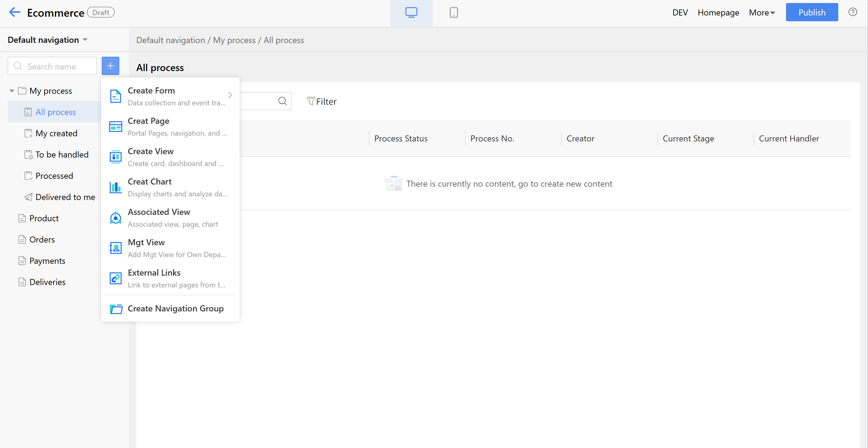Viewport: 868px width, 448px height.
Task: Click the table search magnifier icon
Action: 282,101
